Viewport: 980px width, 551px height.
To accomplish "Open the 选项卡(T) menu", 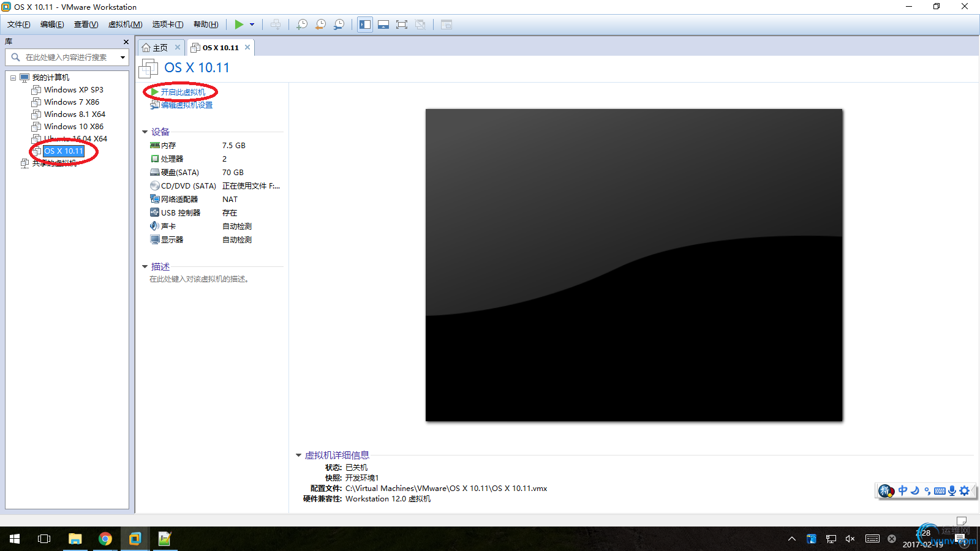I will click(x=168, y=24).
